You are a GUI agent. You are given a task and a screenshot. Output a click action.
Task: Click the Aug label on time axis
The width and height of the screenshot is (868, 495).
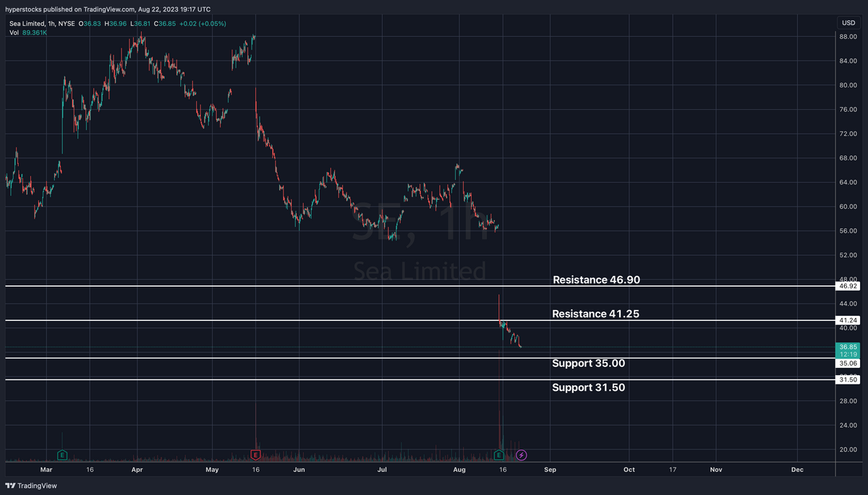(459, 469)
